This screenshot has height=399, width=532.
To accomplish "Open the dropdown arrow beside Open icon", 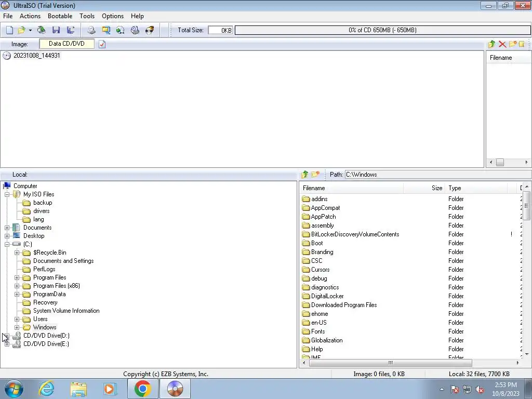I will (30, 30).
